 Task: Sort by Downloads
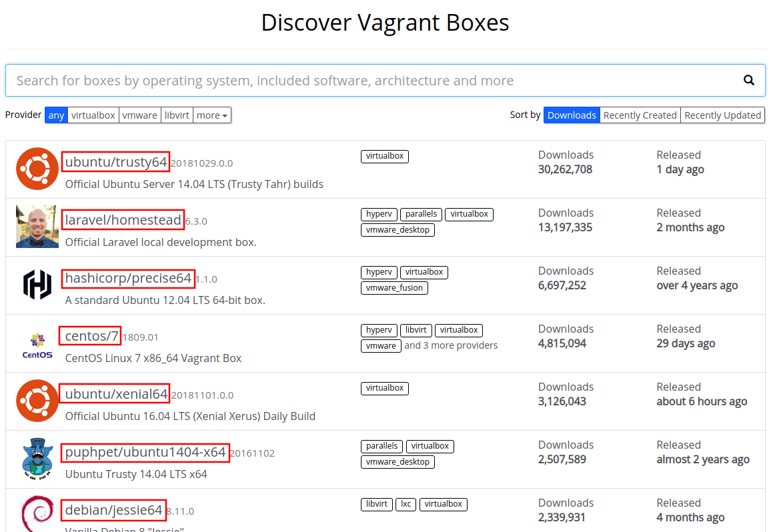click(572, 115)
